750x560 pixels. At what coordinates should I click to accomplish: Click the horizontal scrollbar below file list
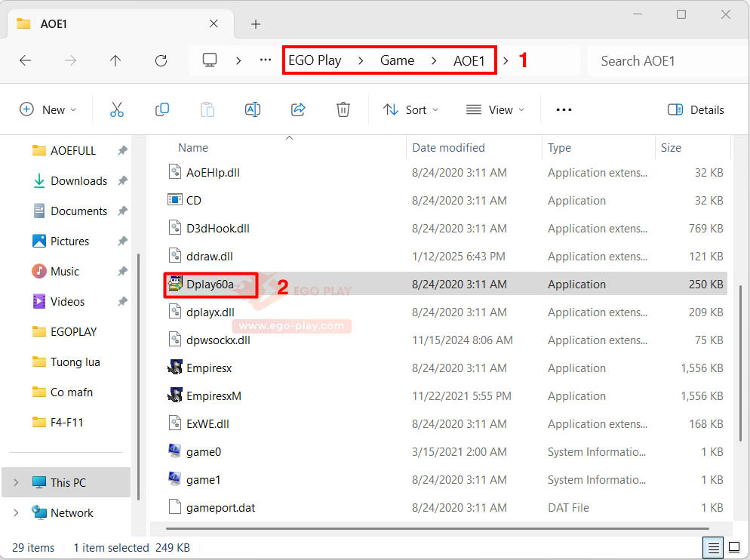437,528
